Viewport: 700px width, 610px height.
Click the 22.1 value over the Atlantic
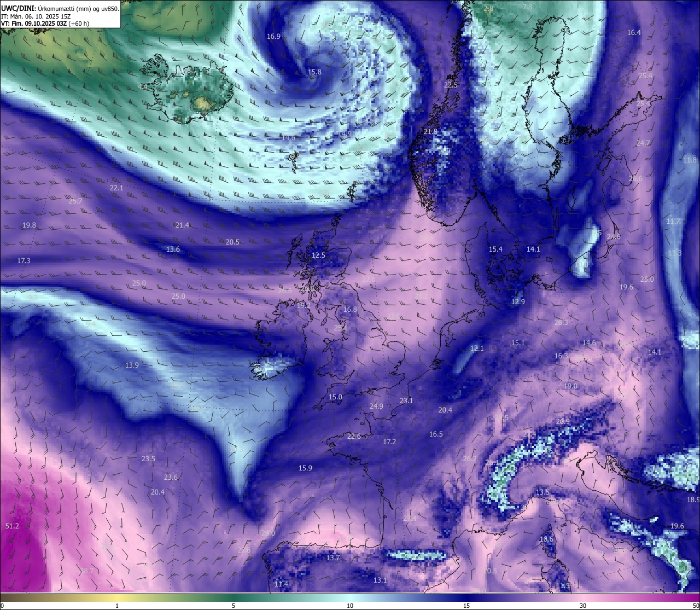116,188
